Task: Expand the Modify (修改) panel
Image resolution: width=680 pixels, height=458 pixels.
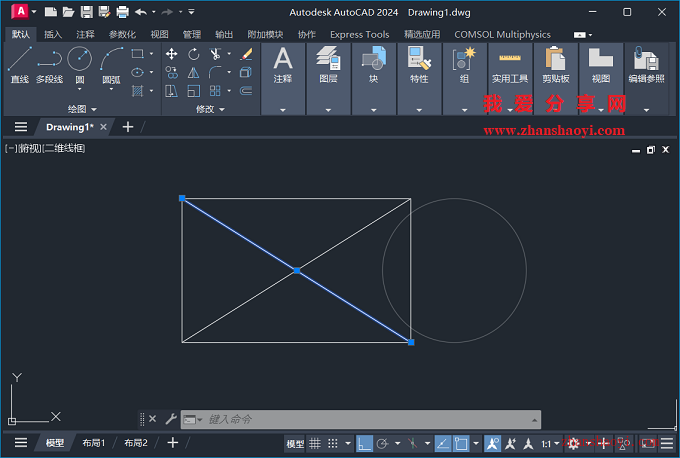Action: 210,109
